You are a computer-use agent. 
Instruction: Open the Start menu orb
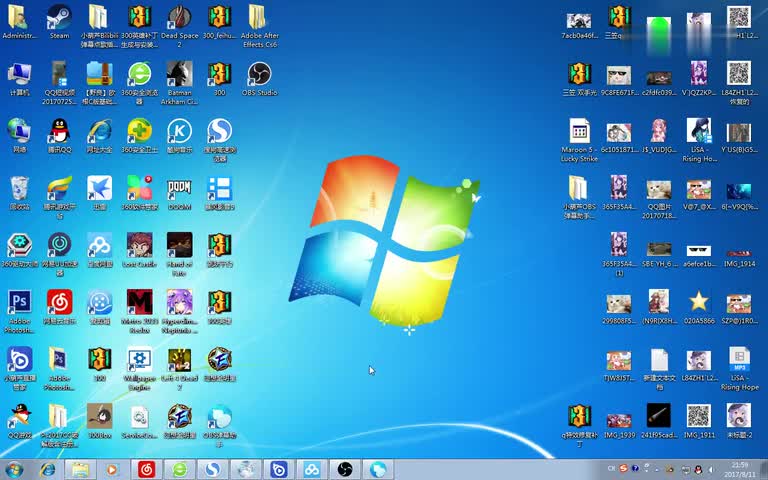[x=14, y=470]
